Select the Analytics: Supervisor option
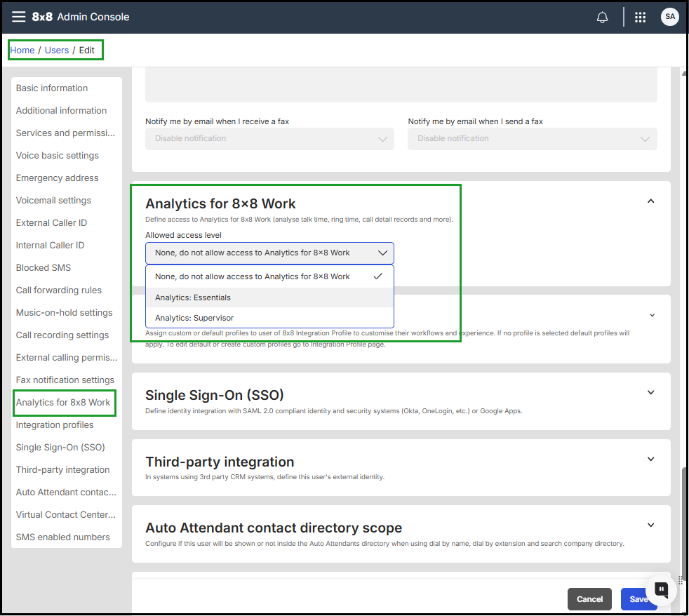 tap(195, 317)
